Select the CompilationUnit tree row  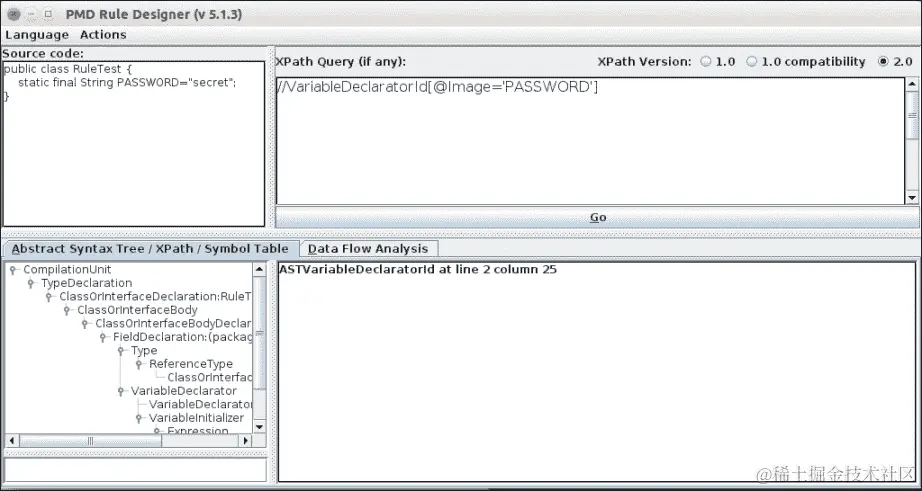click(x=67, y=270)
